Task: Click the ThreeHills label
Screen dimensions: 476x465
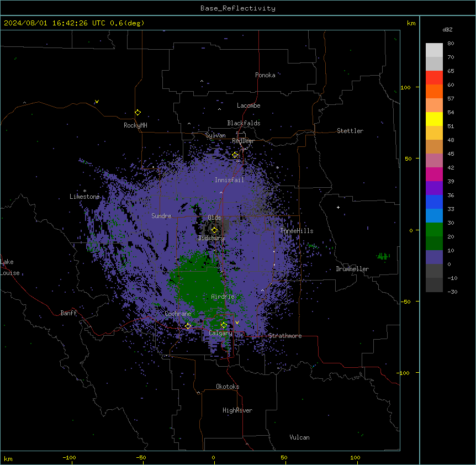Action: point(297,231)
